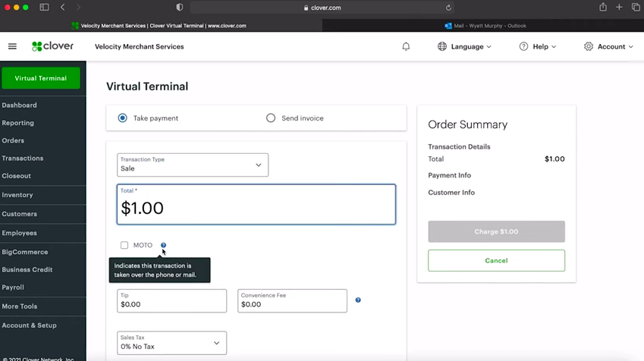644x361 pixels.
Task: Open Payroll in sidebar
Action: (x=13, y=287)
